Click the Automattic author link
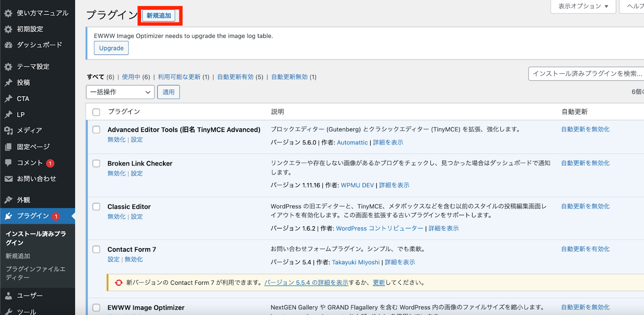The height and width of the screenshot is (315, 644). (x=352, y=142)
